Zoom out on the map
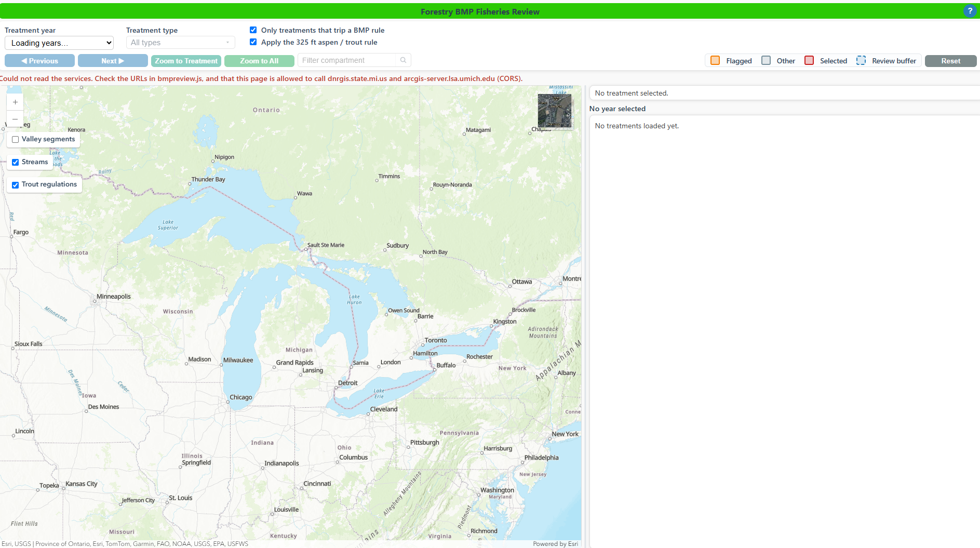This screenshot has height=548, width=980. pyautogui.click(x=15, y=119)
